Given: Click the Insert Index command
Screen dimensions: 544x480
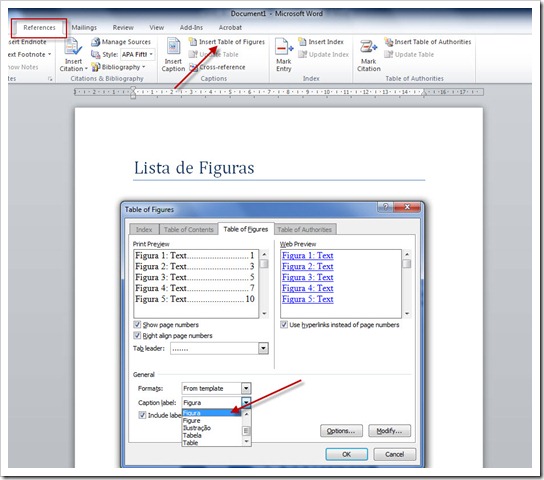Looking at the screenshot, I should tap(321, 42).
